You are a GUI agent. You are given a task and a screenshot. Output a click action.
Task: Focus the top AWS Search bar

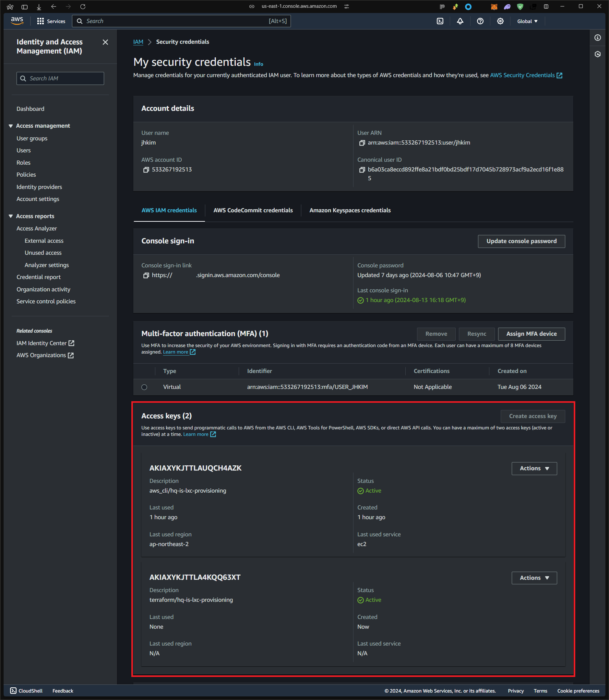[x=181, y=21]
